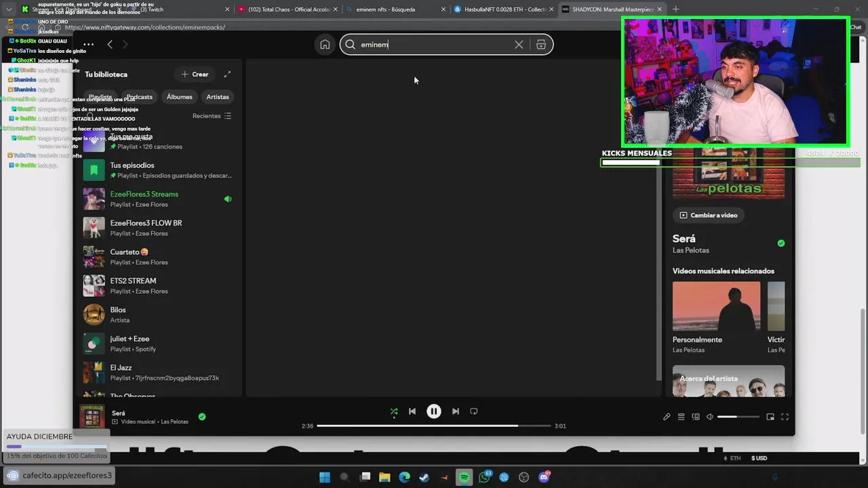Click the saved checkmark next to Será in player bar

[202, 417]
